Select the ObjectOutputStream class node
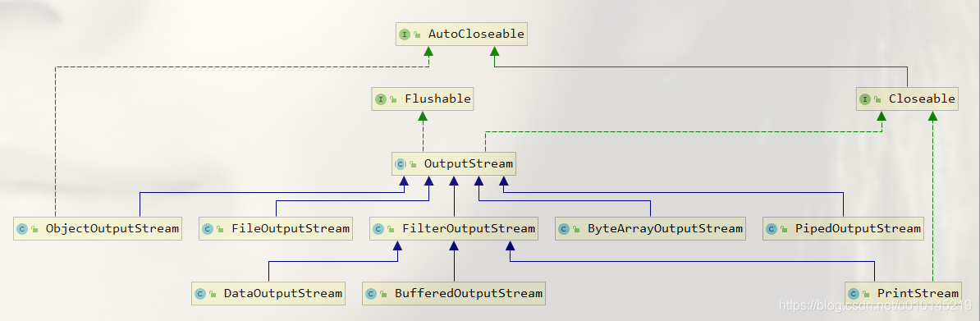The width and height of the screenshot is (980, 321). [x=98, y=229]
